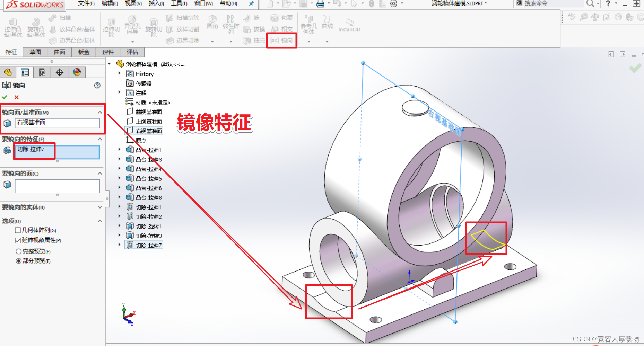644x346 pixels.
Task: Switch to the 评估 evaluate tab
Action: coord(132,52)
